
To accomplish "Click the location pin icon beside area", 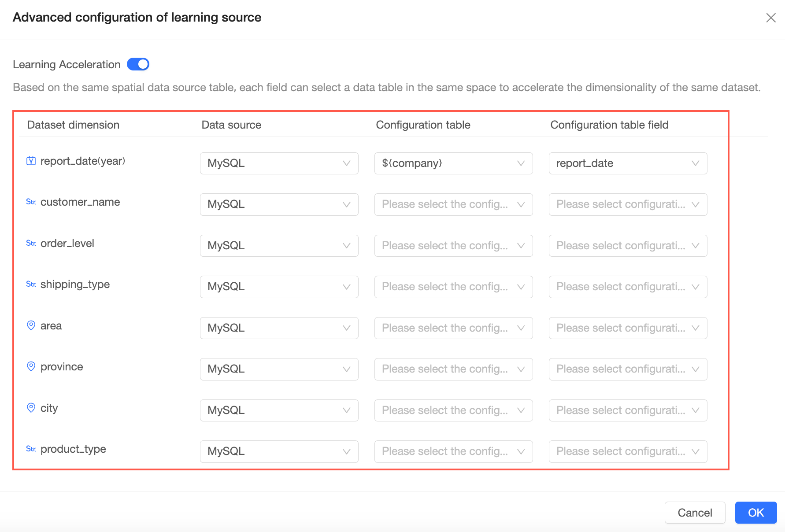I will click(31, 325).
